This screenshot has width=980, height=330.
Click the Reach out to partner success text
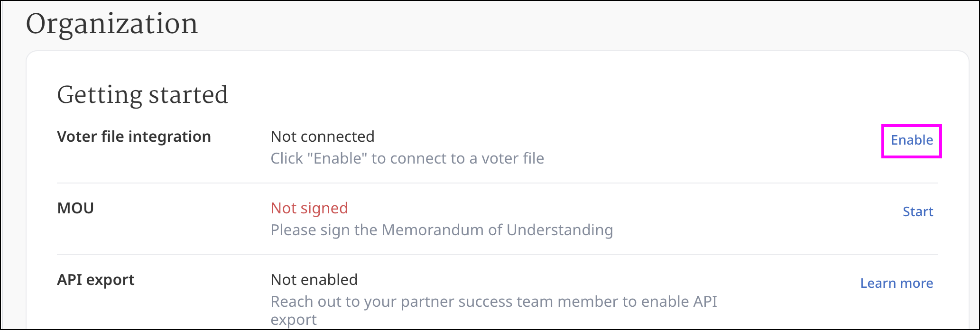tap(493, 302)
